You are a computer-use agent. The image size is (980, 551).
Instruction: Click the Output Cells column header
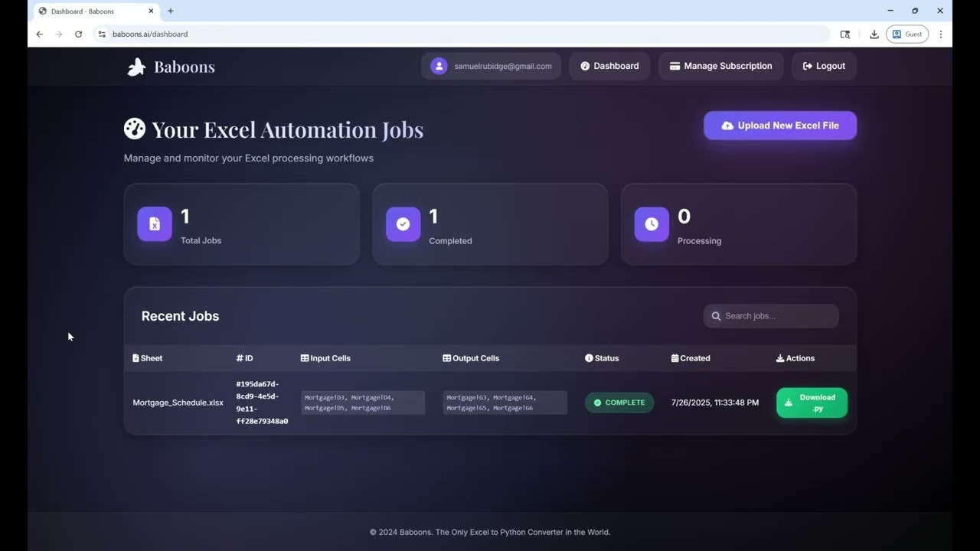[471, 358]
